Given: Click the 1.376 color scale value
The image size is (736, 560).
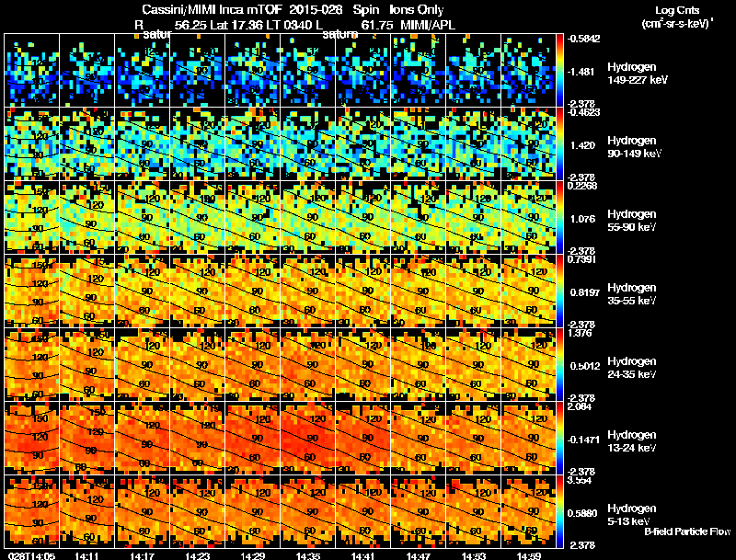Looking at the screenshot, I should [580, 333].
